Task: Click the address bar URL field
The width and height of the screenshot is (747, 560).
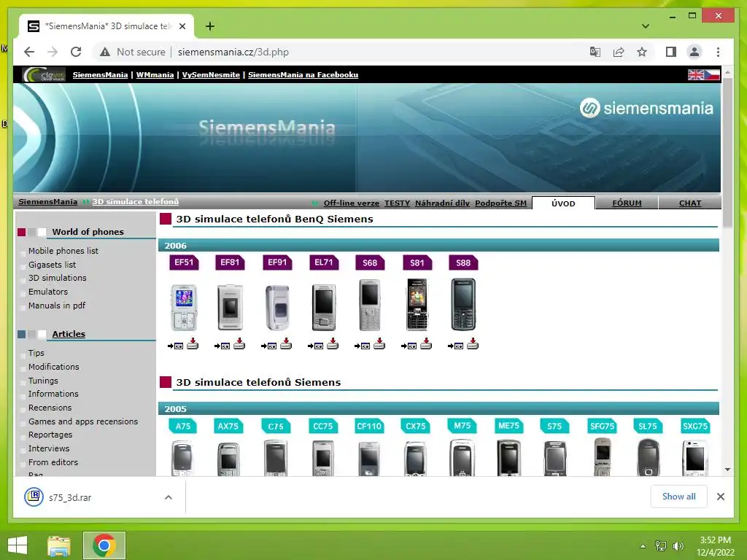Action: 233,52
